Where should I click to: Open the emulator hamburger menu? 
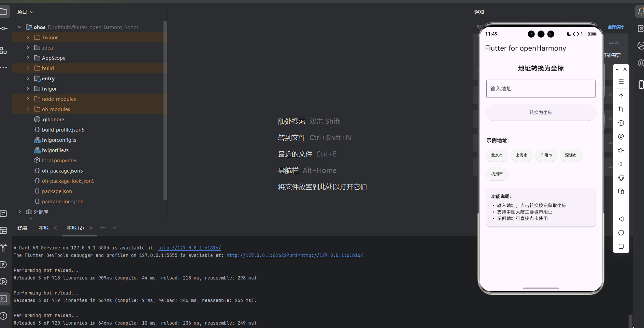click(x=621, y=82)
